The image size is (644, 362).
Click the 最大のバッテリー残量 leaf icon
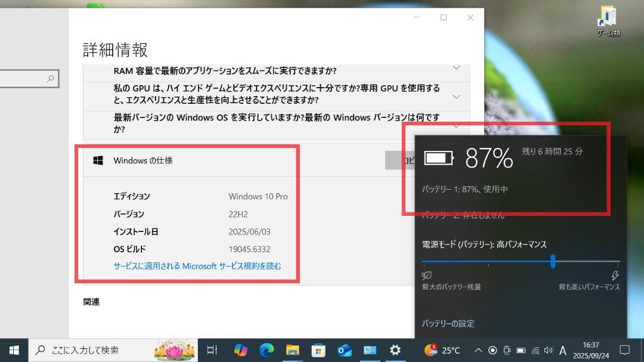pos(427,276)
